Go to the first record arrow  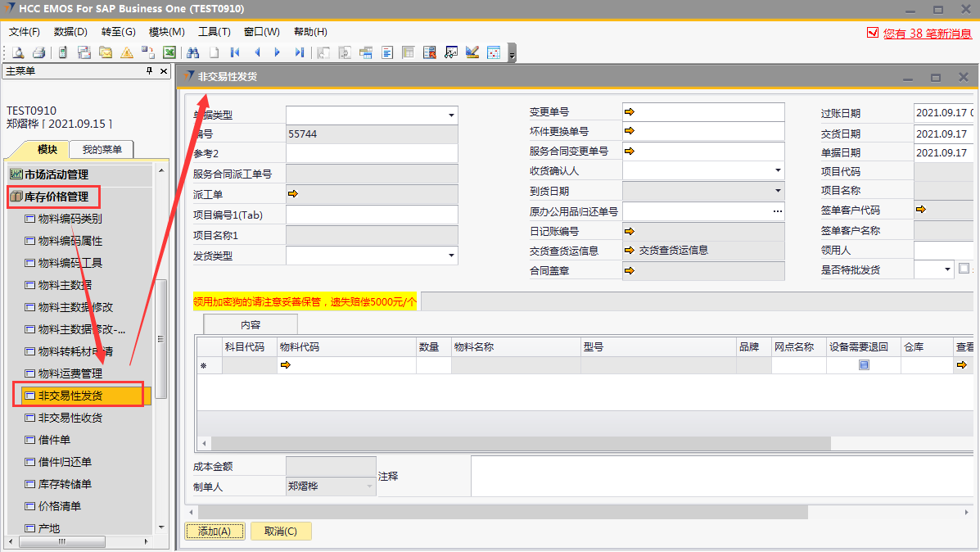point(236,52)
